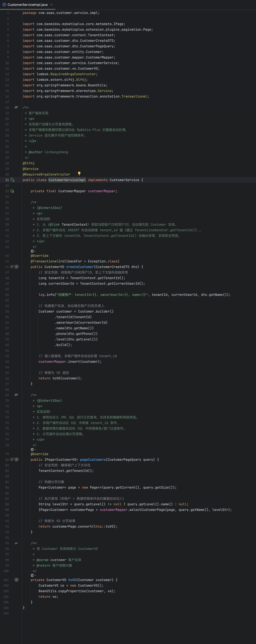
Task: Click the injected bean gutter icon on line 33
Action: coord(12,191)
